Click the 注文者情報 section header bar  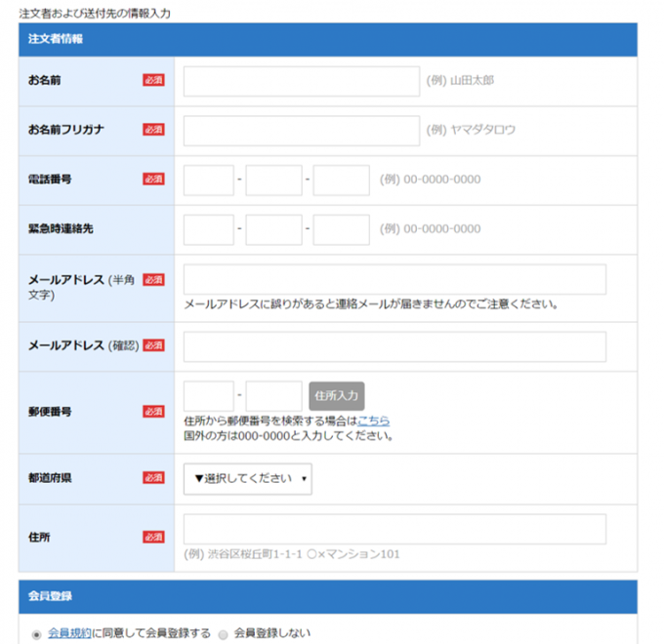[x=327, y=39]
